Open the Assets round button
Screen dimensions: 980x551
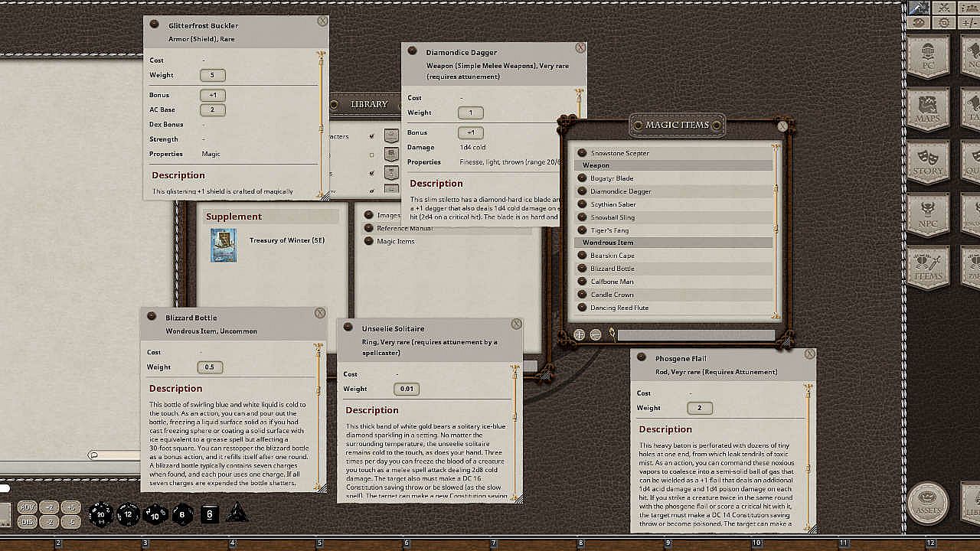pyautogui.click(x=928, y=503)
